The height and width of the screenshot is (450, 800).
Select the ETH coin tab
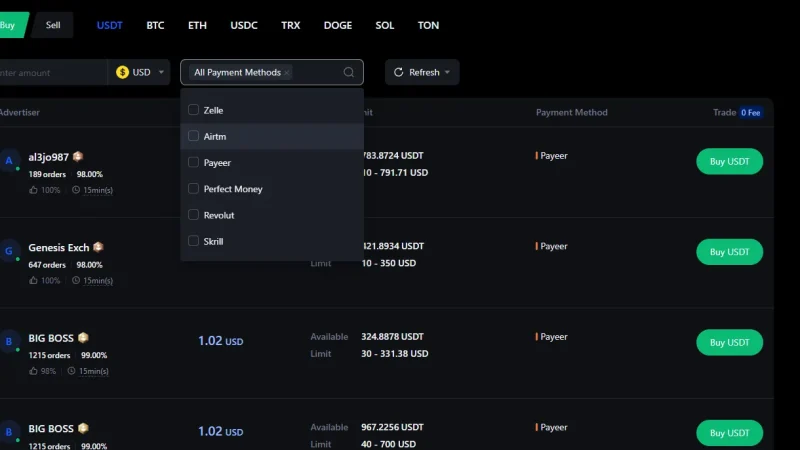click(197, 26)
